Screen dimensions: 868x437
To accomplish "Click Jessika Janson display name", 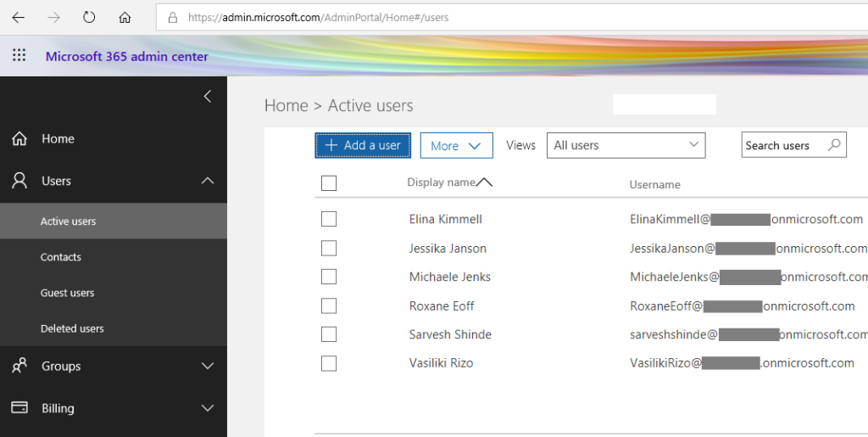I will (x=448, y=248).
